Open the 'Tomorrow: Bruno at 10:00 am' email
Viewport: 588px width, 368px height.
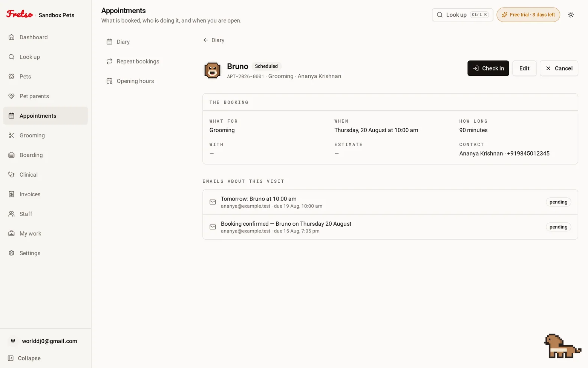pyautogui.click(x=390, y=202)
